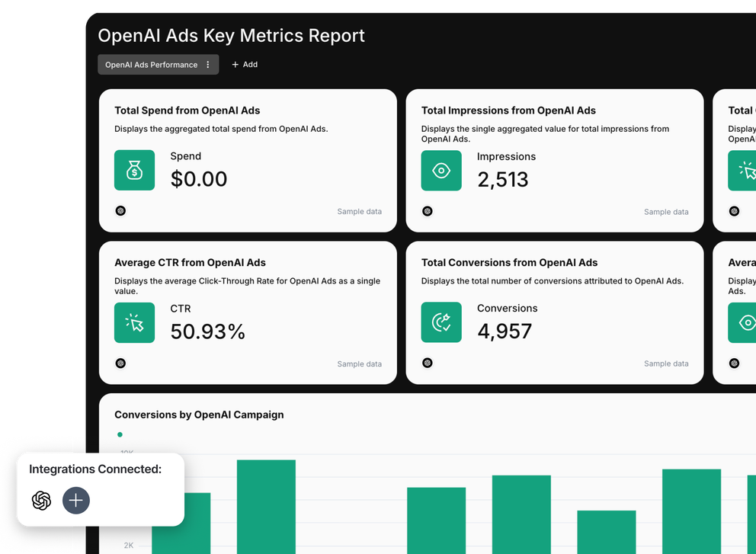Viewport: 756px width, 554px height.
Task: Click OpenAI source badge on Total Spend card
Action: 120,211
